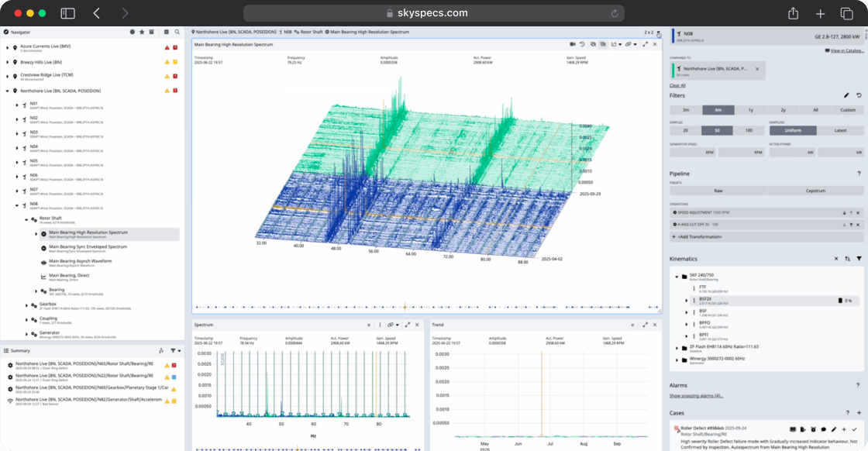Remove compared Northshore Live chip
868x451 pixels.
(x=757, y=69)
